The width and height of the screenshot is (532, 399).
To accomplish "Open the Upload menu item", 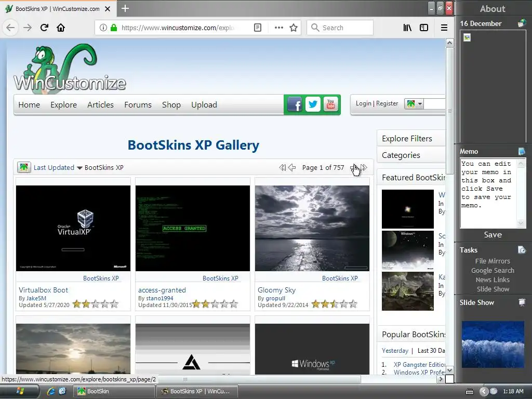I will [204, 105].
